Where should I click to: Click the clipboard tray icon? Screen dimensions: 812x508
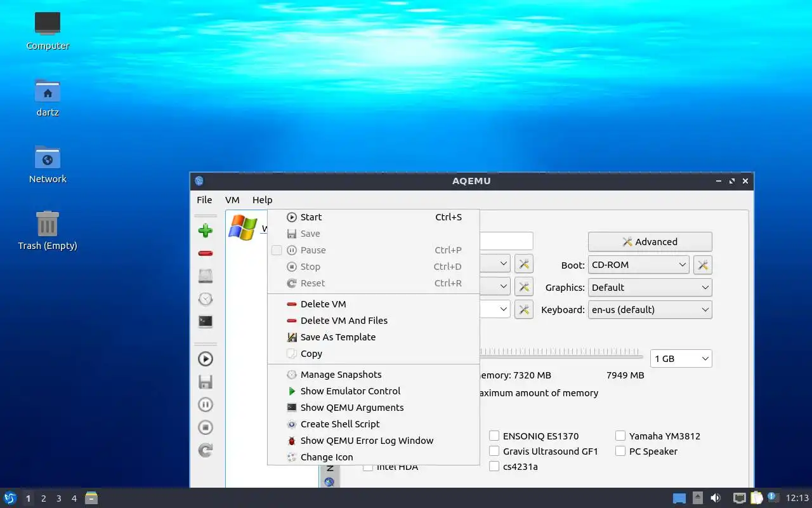(756, 498)
